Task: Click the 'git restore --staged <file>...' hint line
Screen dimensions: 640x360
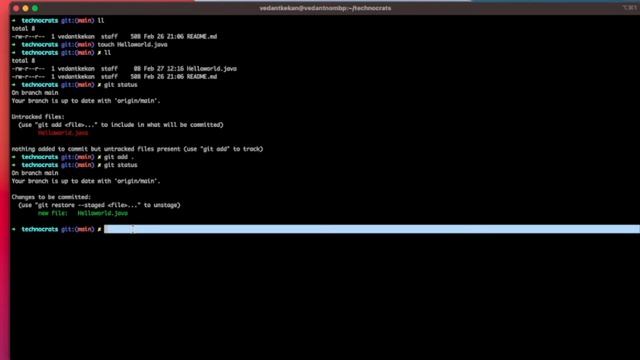Action: coord(99,205)
